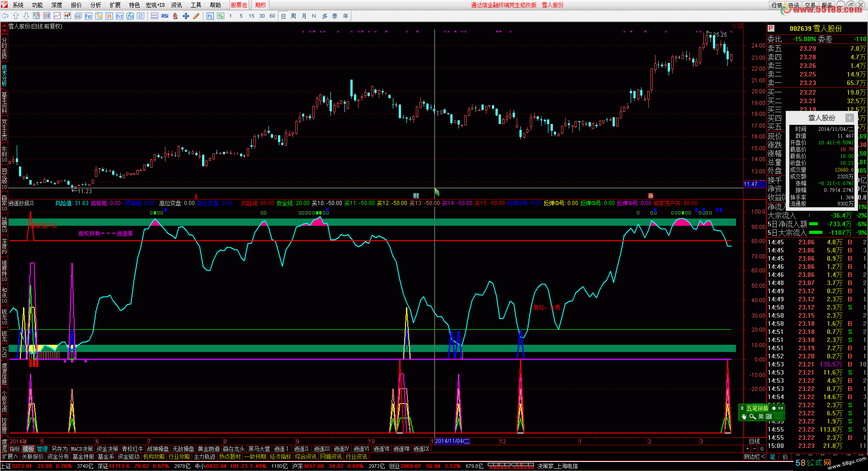
Task: Select 30 minute period
Action: point(262,16)
